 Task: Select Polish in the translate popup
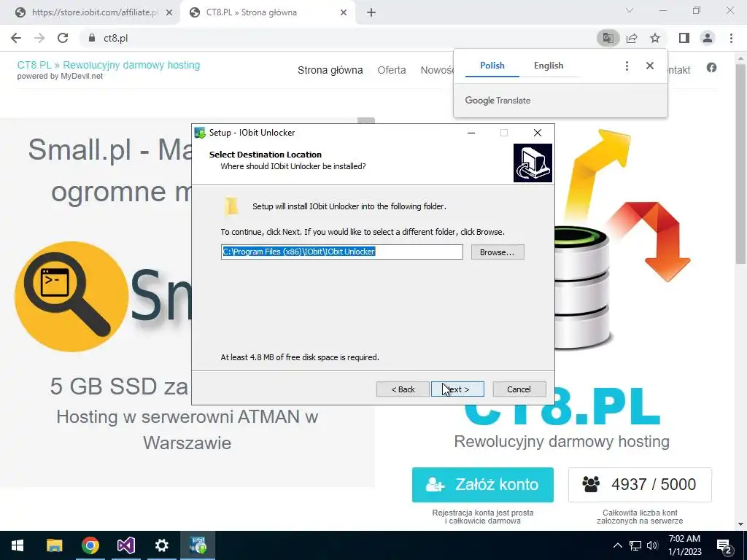(x=492, y=66)
